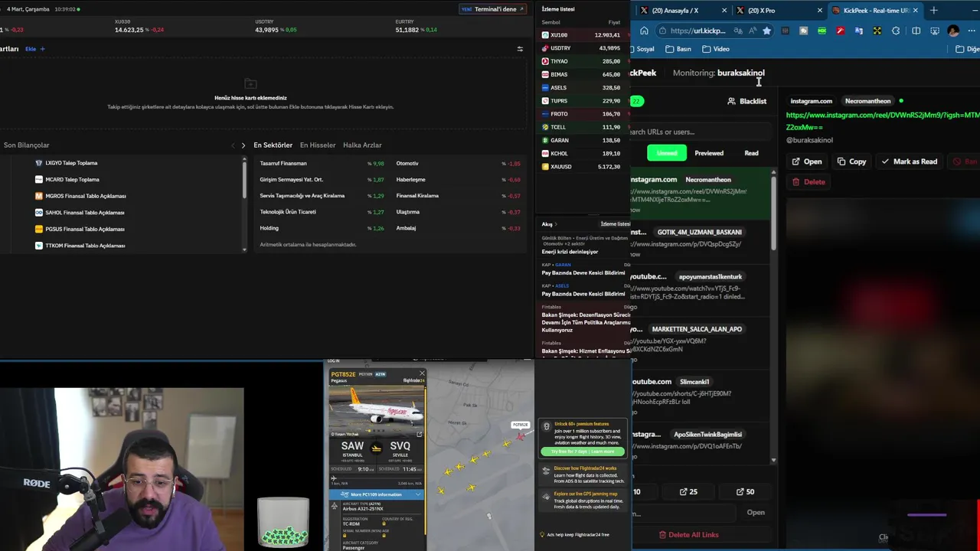Open a new browser tab with plus
The height and width of the screenshot is (551, 980).
click(933, 10)
